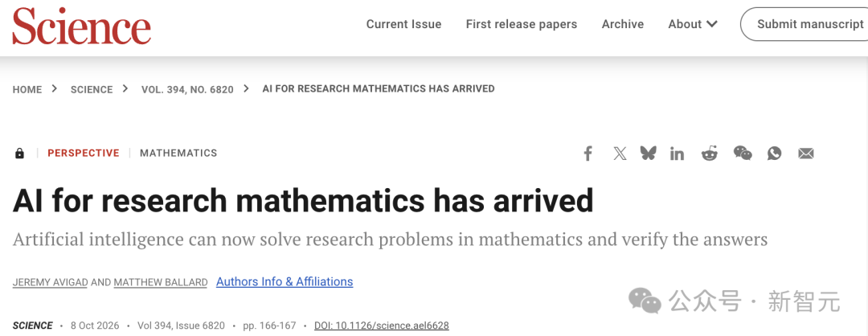Open author Jeremy Avigad's name
Viewport: 868px width, 336px height.
point(51,282)
